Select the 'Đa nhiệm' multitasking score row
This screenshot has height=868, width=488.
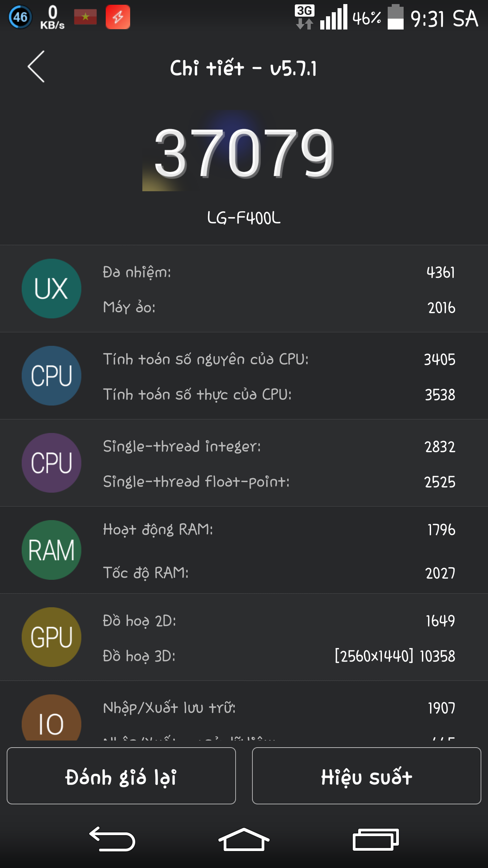click(x=278, y=272)
